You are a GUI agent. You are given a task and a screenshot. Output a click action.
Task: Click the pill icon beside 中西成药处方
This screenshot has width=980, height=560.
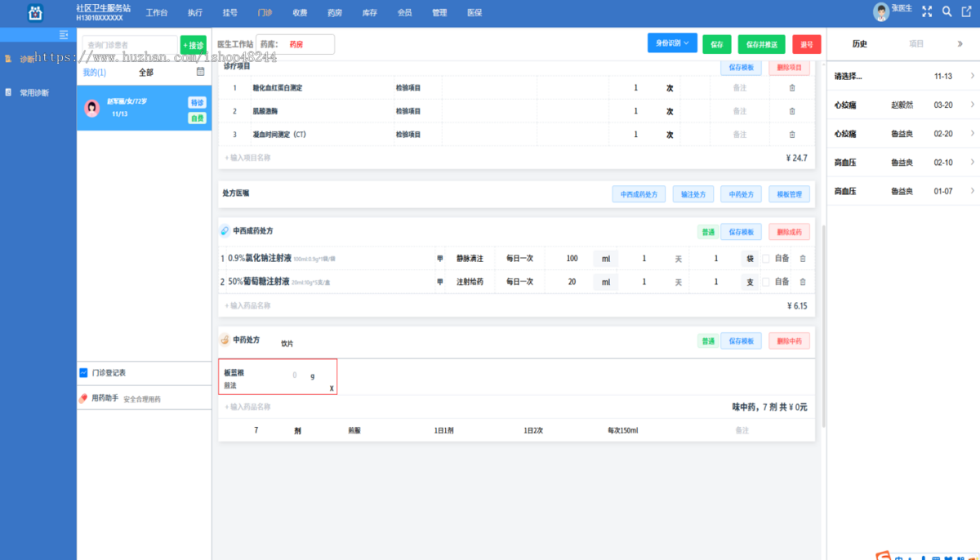[225, 231]
